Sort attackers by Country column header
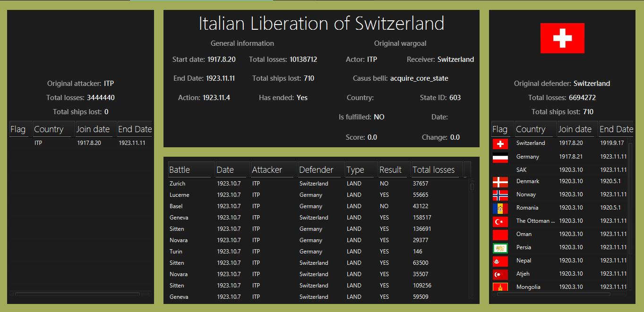Image resolution: width=644 pixels, height=312 pixels. 54,129
